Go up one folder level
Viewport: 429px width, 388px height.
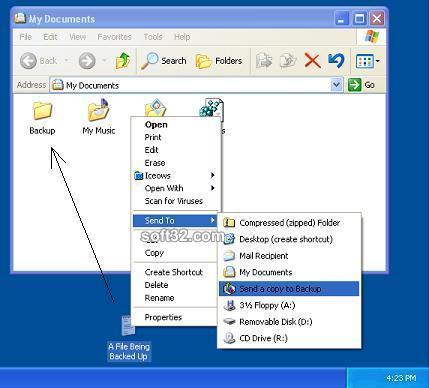pos(123,61)
